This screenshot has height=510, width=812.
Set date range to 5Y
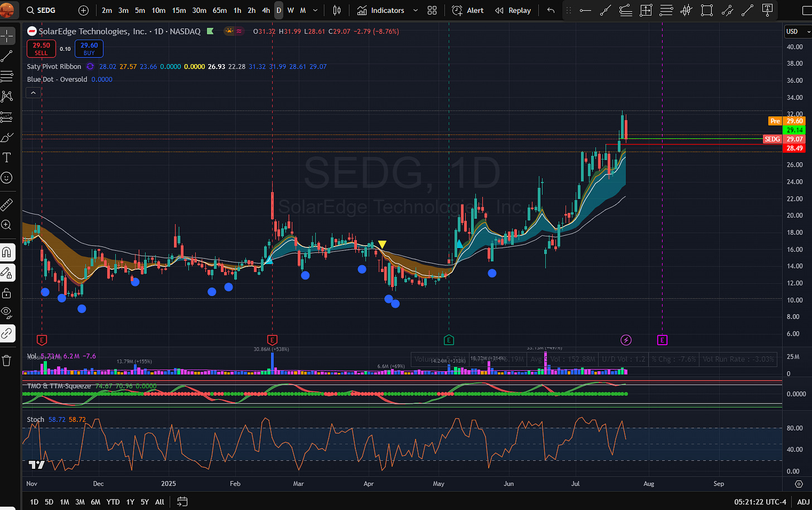[144, 502]
